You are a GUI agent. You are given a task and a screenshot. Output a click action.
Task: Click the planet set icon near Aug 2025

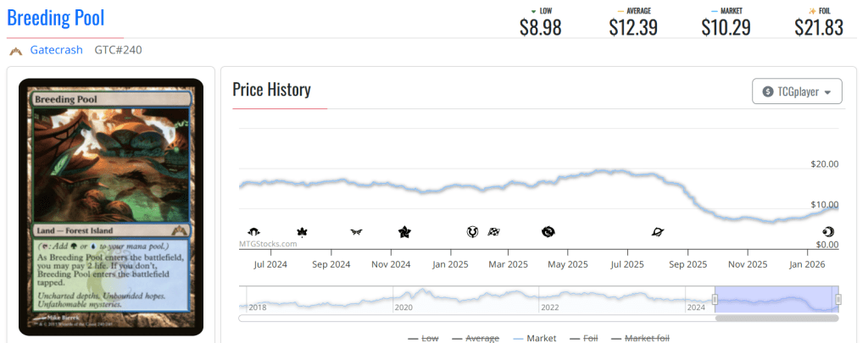[x=657, y=231]
